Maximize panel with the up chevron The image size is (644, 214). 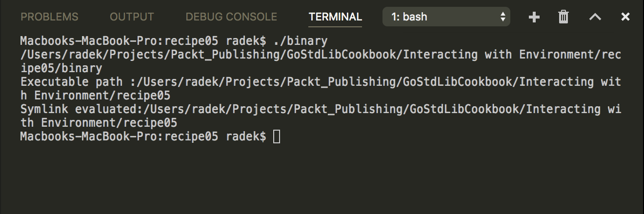click(x=595, y=17)
